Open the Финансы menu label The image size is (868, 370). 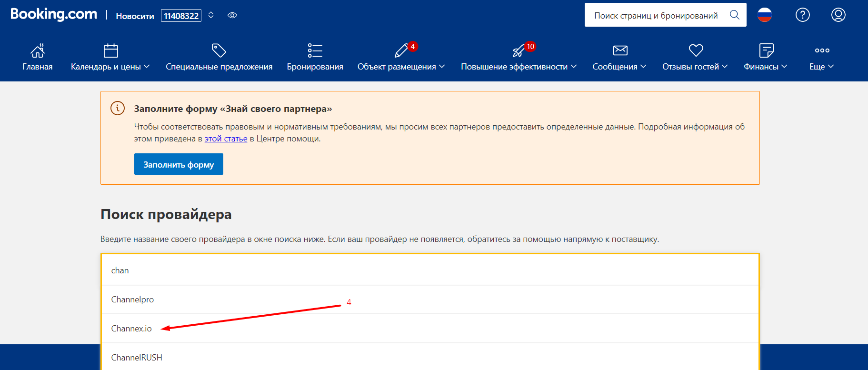click(761, 67)
